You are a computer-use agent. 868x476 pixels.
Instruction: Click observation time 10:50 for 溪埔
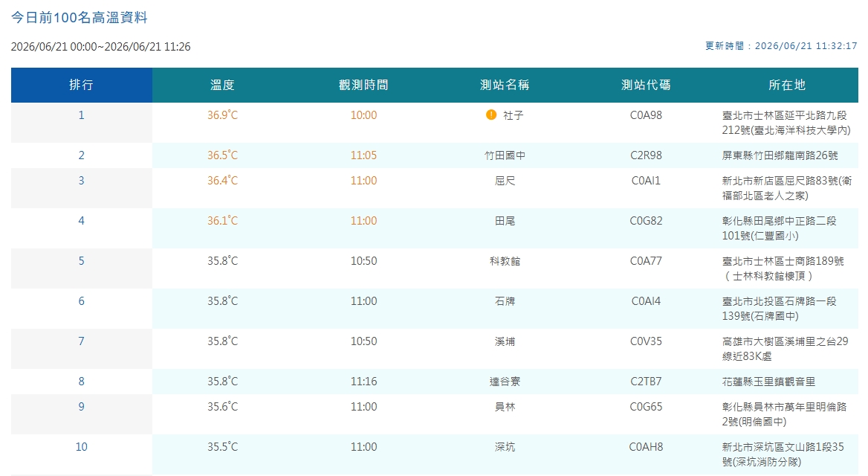click(x=363, y=341)
